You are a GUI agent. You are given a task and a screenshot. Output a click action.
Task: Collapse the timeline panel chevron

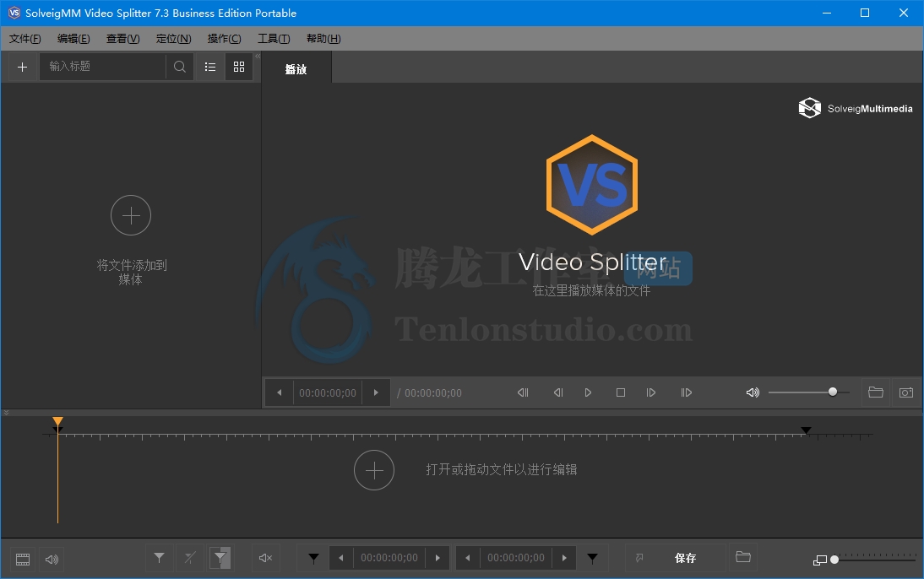coord(6,413)
